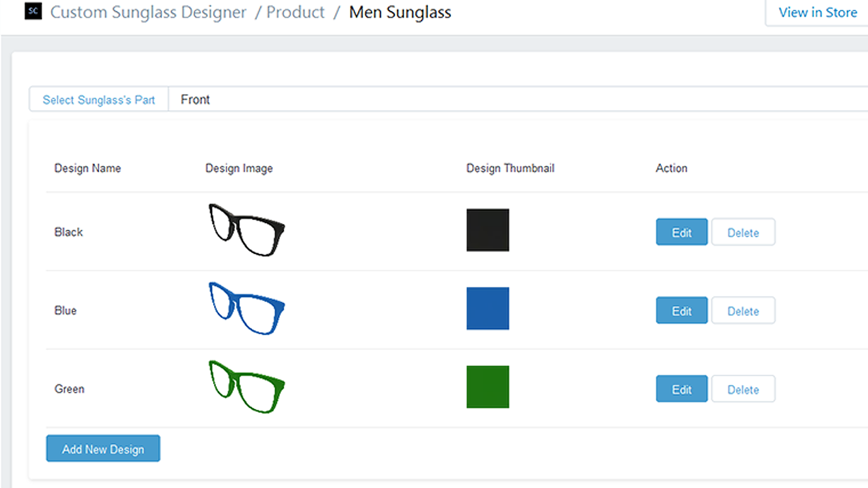Edit the Black design

click(x=681, y=232)
